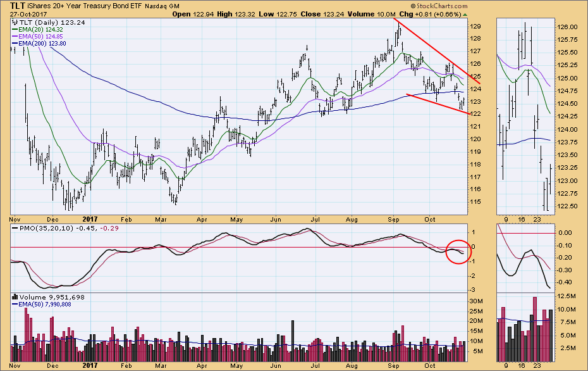Click the Nasdaq GM exchange label
Viewport: 588px width, 371px height.
(x=162, y=6)
